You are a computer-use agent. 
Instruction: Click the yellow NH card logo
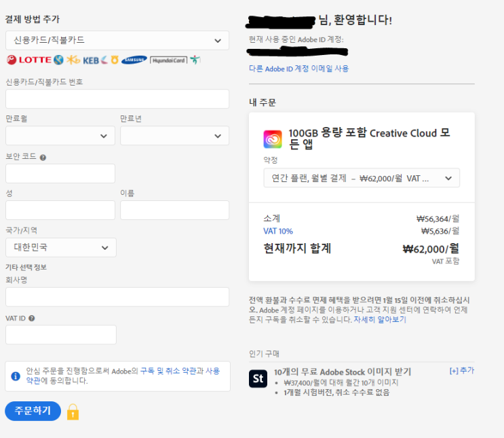point(115,60)
